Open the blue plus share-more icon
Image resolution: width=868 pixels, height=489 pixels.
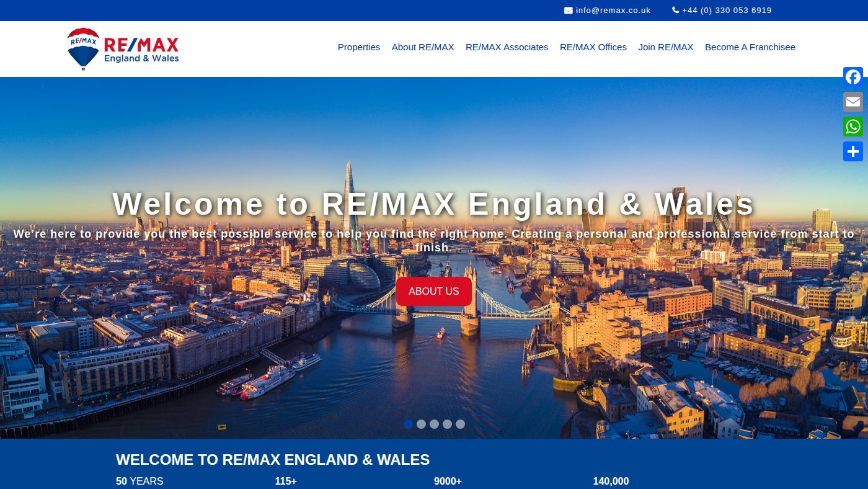[853, 151]
